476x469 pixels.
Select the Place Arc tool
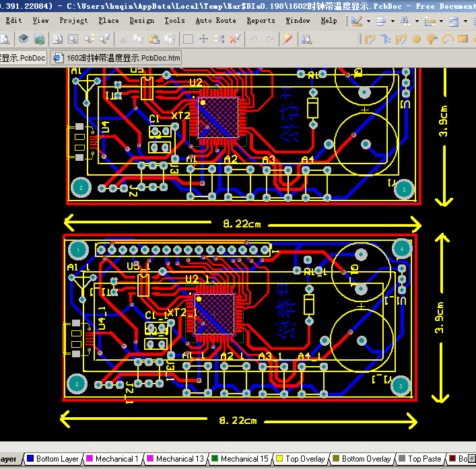point(448,39)
